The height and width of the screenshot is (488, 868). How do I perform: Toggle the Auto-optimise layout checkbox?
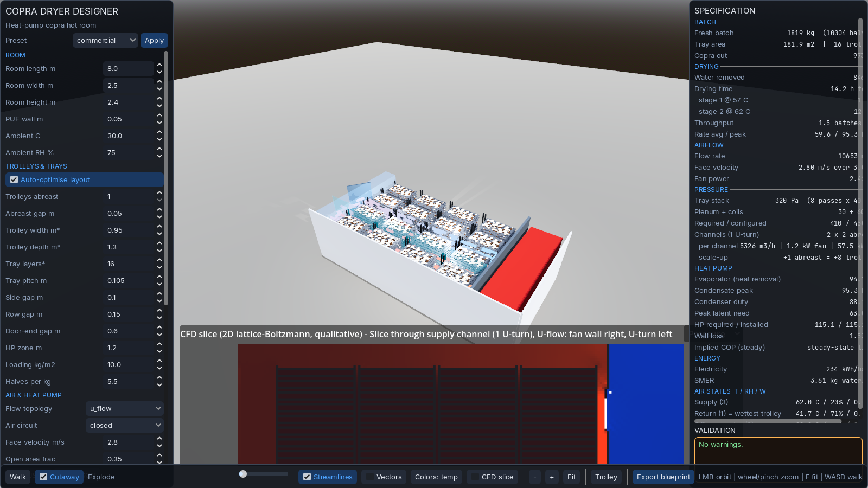click(x=14, y=180)
